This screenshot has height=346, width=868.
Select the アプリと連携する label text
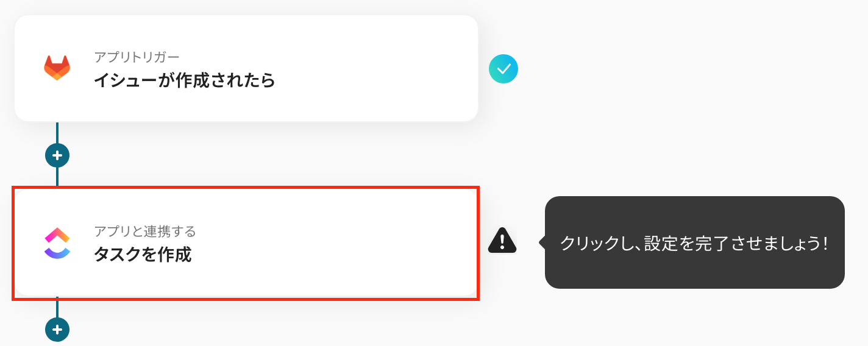point(145,231)
